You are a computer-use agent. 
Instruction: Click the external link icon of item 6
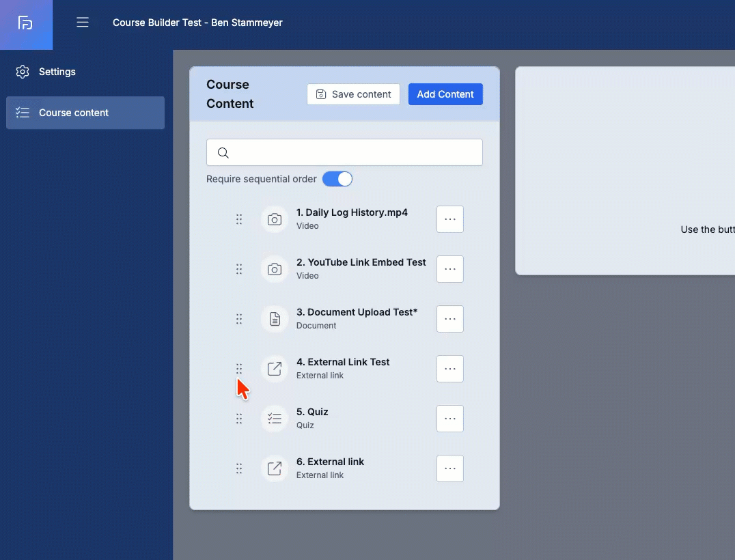(275, 468)
